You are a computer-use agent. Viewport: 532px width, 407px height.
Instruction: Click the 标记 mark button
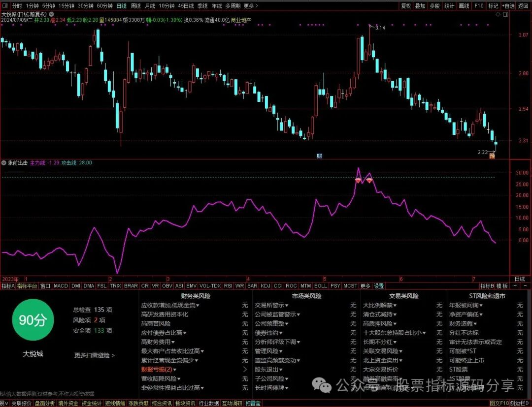[x=493, y=6]
